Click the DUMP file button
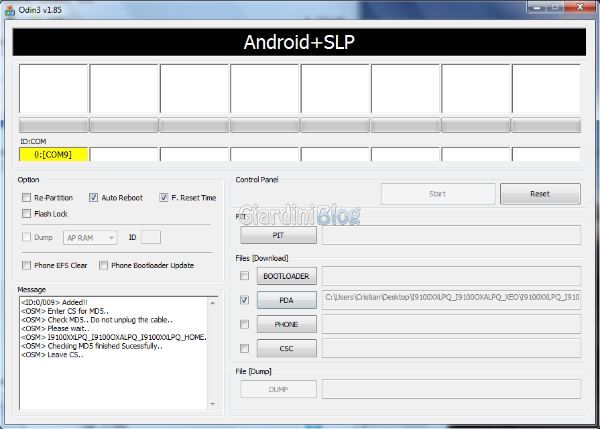This screenshot has width=600, height=429. (278, 389)
